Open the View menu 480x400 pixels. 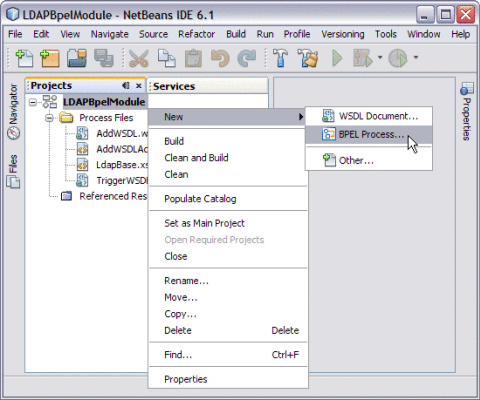[x=70, y=34]
